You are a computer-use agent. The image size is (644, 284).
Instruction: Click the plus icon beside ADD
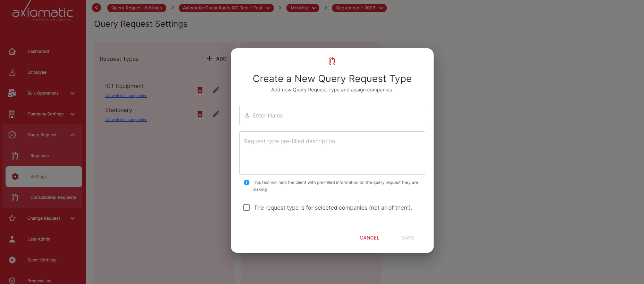coord(210,59)
